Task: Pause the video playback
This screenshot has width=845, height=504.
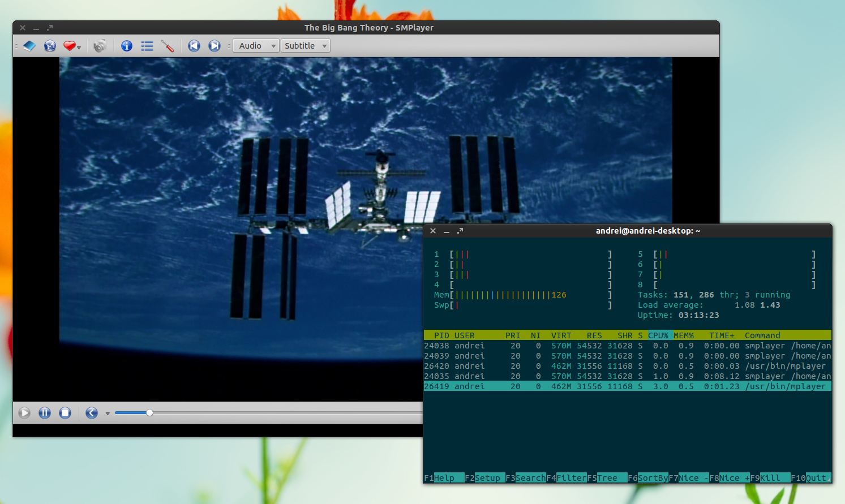Action: click(x=45, y=413)
